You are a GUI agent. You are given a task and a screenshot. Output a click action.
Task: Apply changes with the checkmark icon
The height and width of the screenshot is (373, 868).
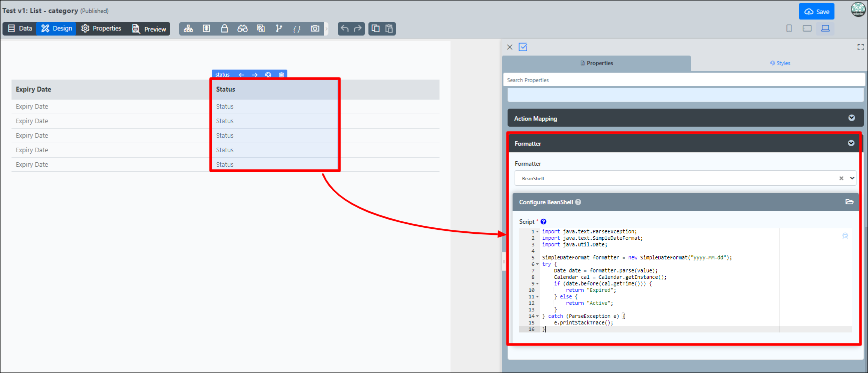tap(523, 47)
